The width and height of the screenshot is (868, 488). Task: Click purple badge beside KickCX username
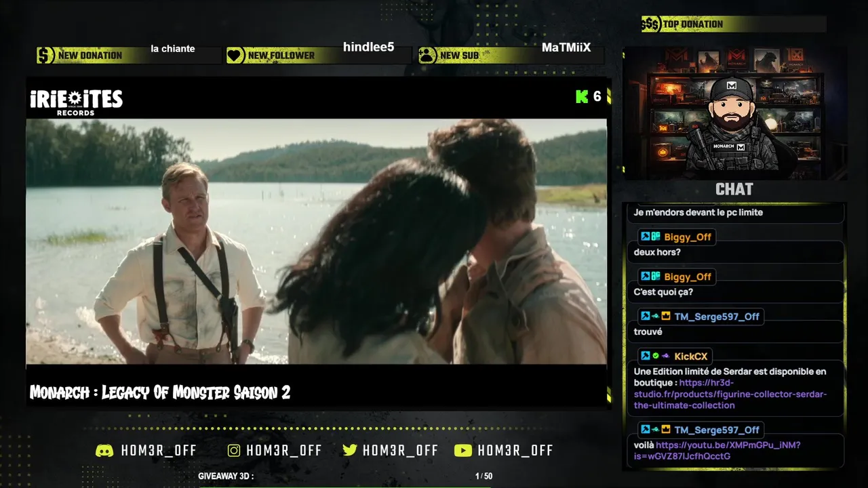coord(666,356)
